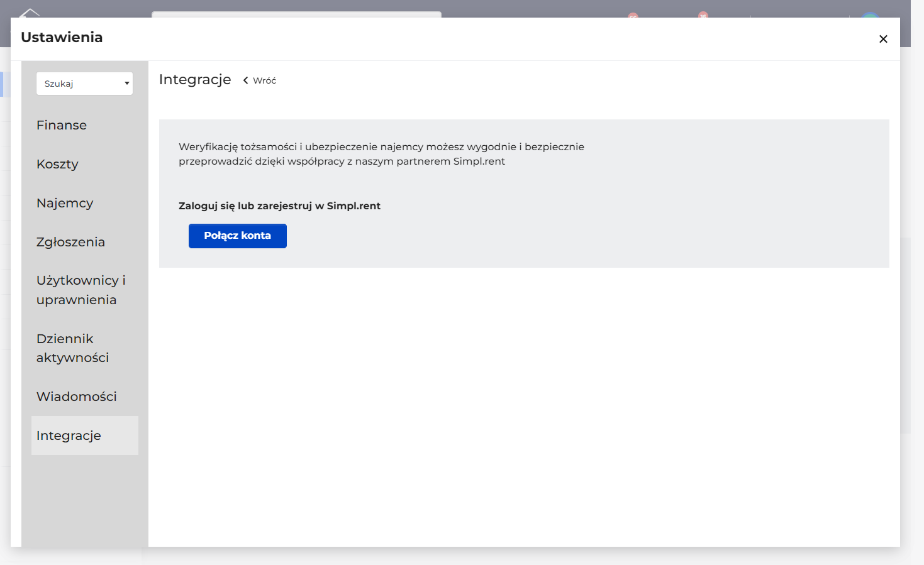The width and height of the screenshot is (924, 565).
Task: Click the Ustawienia dialog title
Action: pos(62,37)
